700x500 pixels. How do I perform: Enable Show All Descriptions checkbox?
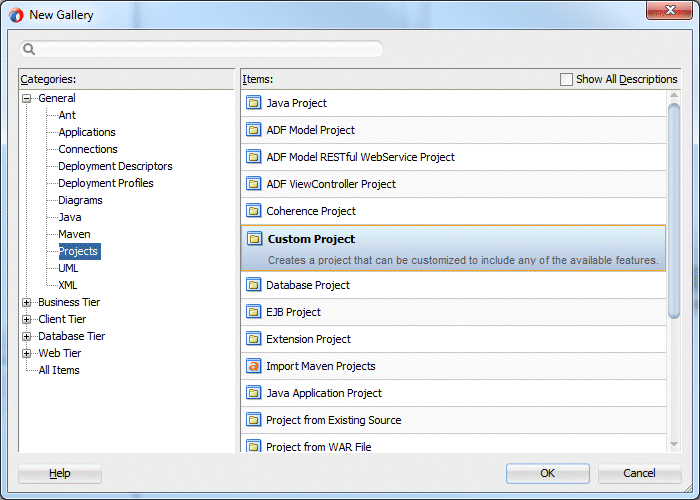click(x=566, y=79)
